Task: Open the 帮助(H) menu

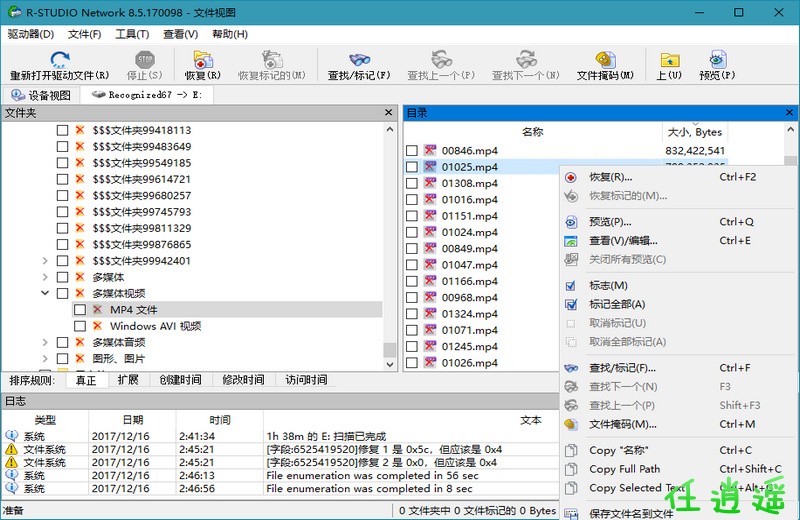Action: pos(230,34)
